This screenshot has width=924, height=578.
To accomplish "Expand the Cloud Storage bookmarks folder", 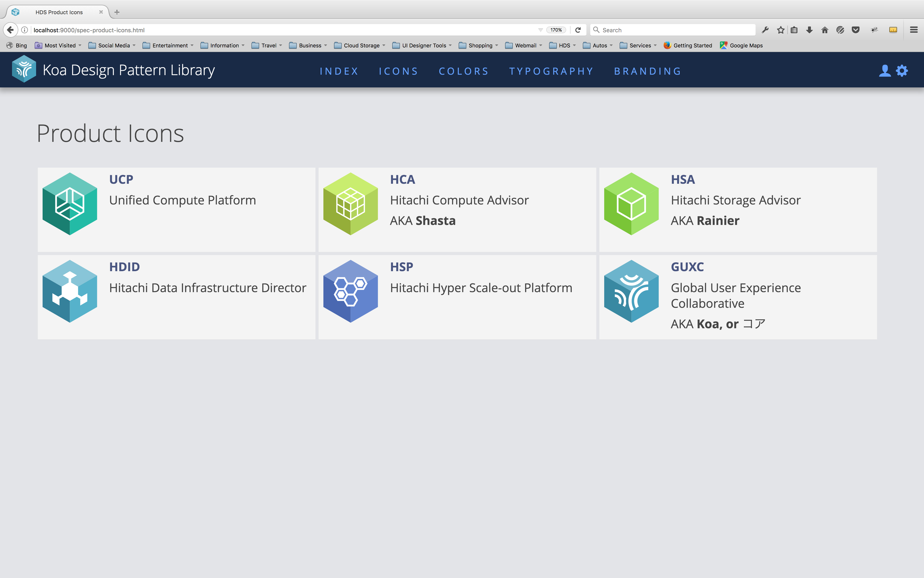I will [x=360, y=46].
